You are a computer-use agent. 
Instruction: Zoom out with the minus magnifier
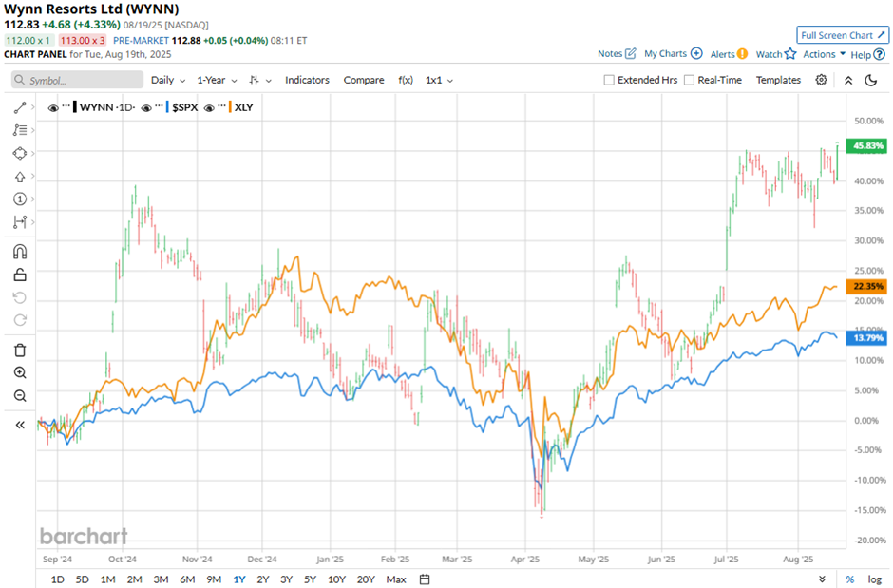click(x=20, y=395)
